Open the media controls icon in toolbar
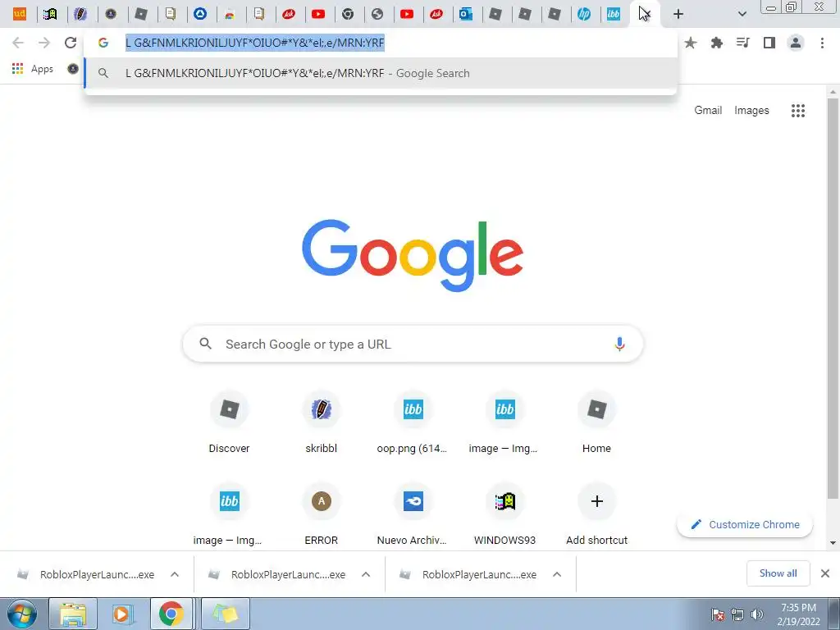This screenshot has height=630, width=840. [x=743, y=43]
